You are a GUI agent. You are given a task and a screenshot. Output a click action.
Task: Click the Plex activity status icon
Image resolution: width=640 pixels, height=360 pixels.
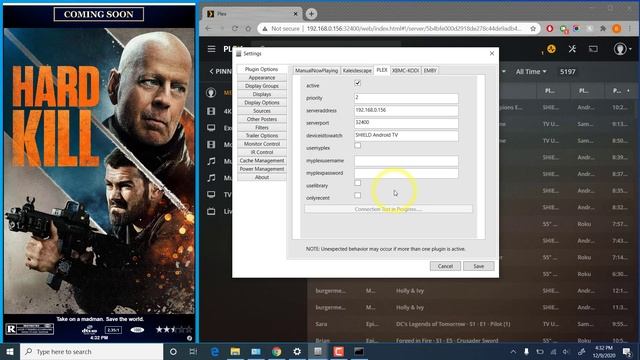551,49
